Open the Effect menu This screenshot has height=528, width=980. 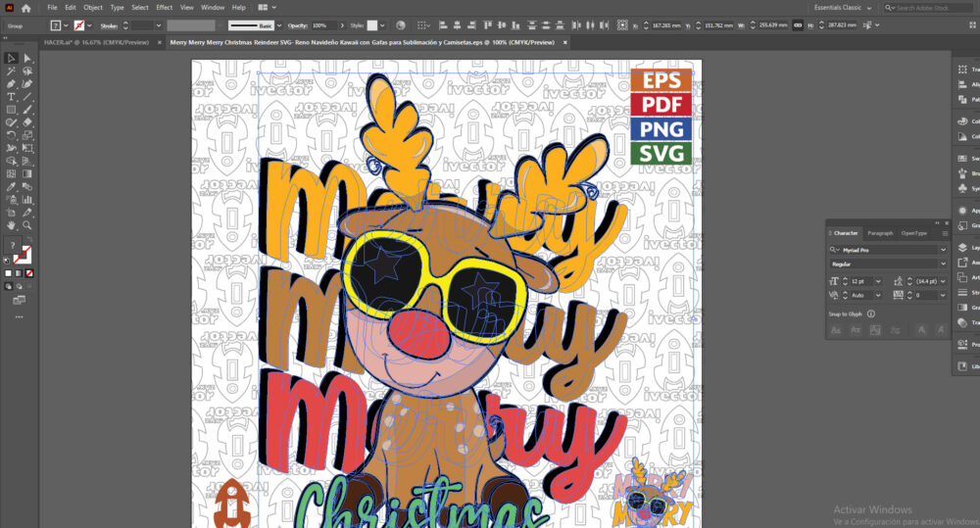pos(165,8)
